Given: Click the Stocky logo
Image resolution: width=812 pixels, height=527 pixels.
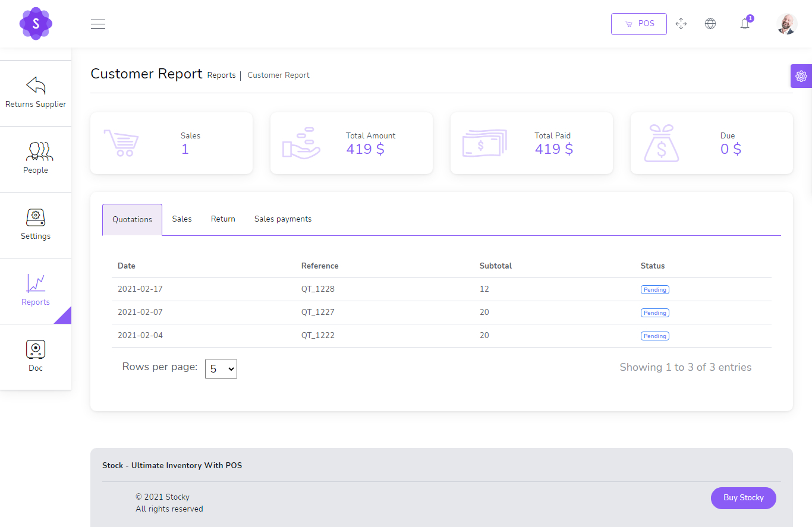Looking at the screenshot, I should [x=36, y=24].
